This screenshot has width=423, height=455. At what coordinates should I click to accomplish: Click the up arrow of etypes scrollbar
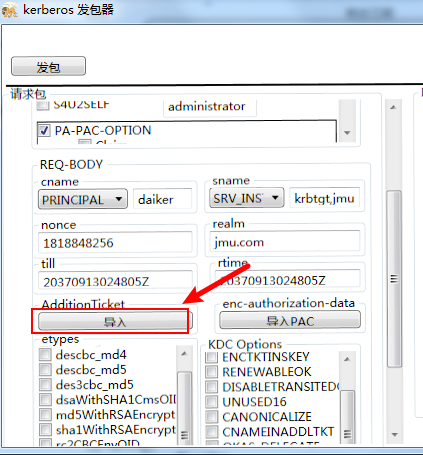tap(184, 354)
